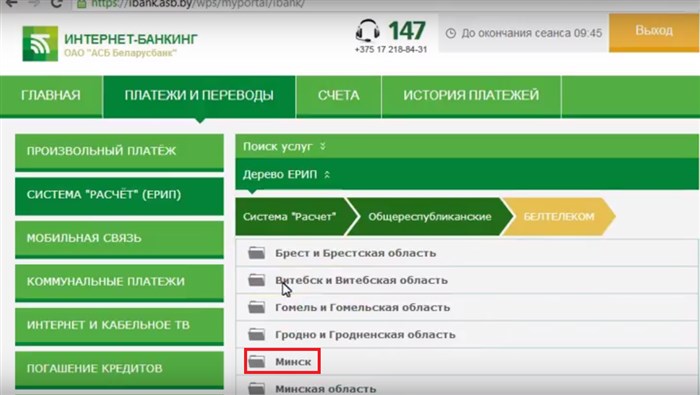Click the headset support icon

coord(368,31)
